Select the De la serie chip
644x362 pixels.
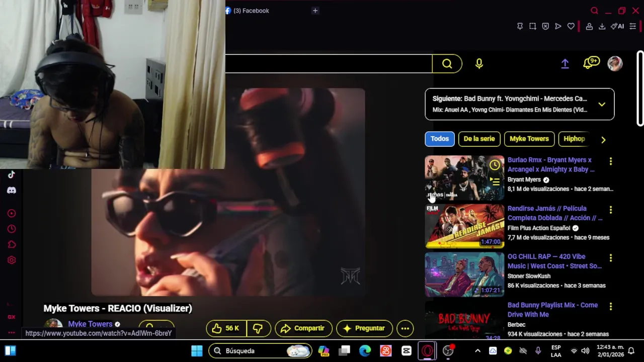click(479, 139)
